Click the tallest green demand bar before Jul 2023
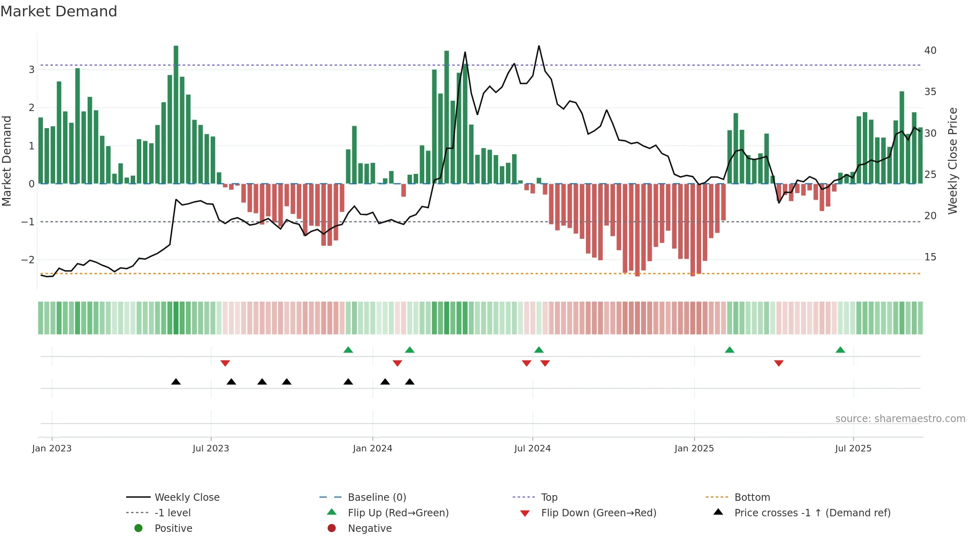The image size is (980, 551). pyautogui.click(x=176, y=115)
